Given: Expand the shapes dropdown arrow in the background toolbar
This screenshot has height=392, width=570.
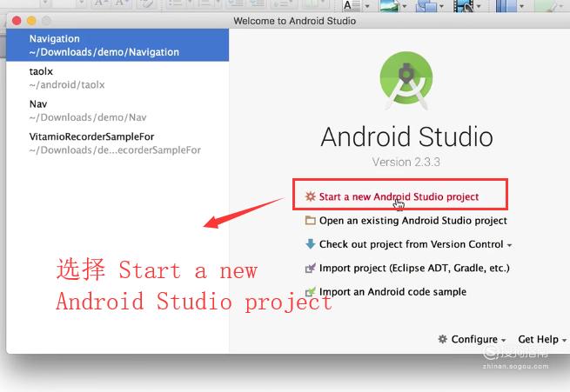Looking at the screenshot, I should 441,6.
